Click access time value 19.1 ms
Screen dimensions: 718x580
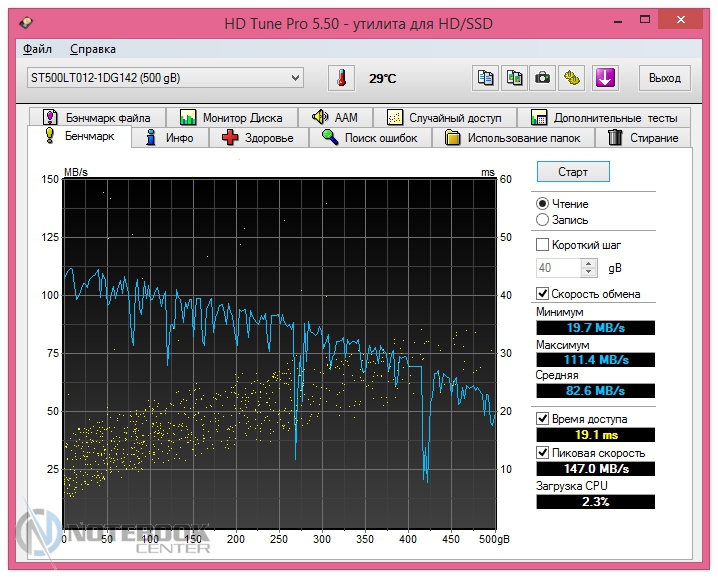click(x=595, y=435)
